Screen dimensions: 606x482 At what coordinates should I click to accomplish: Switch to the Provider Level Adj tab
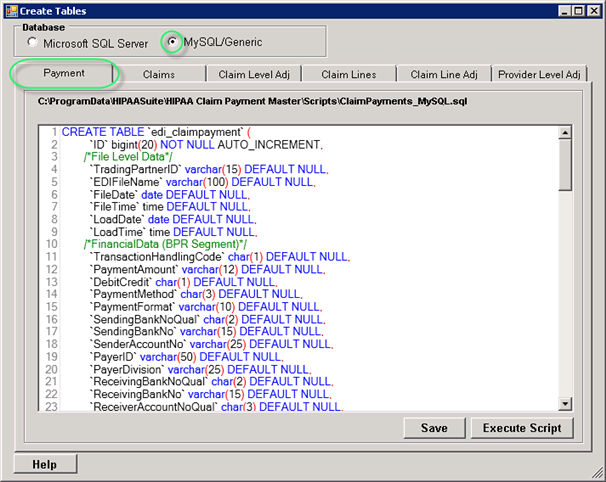(538, 74)
